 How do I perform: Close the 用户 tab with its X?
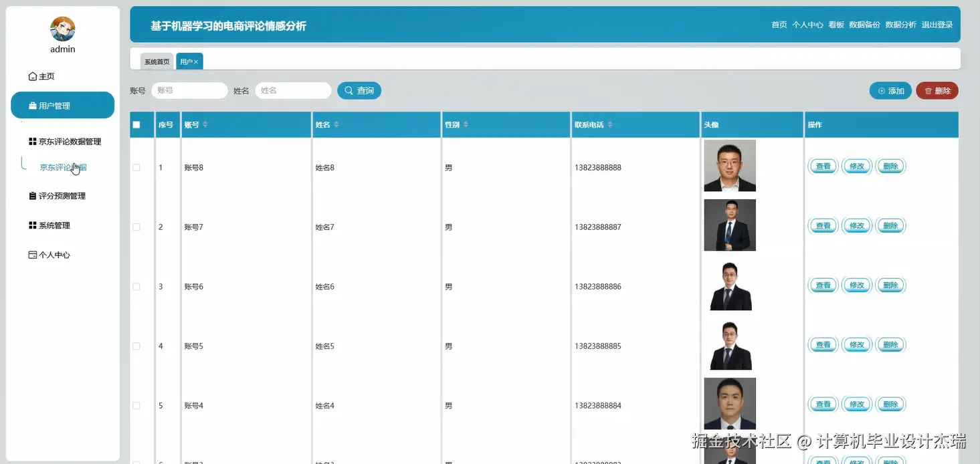pos(196,62)
